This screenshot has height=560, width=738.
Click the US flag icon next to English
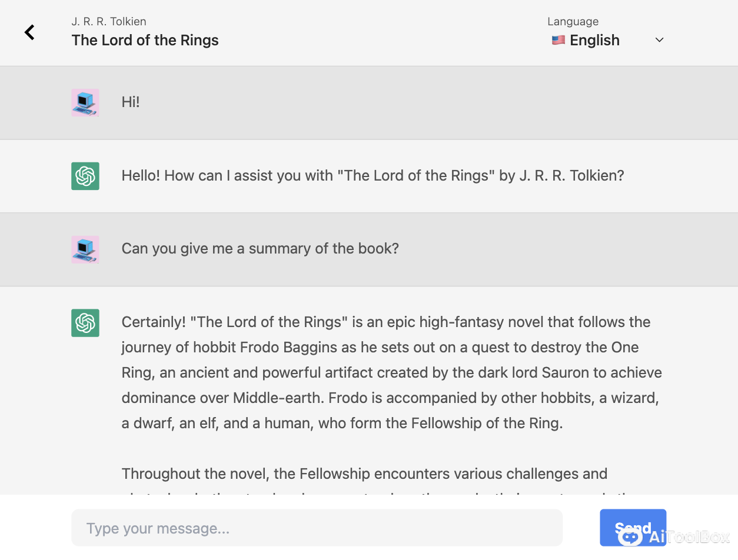tap(558, 40)
